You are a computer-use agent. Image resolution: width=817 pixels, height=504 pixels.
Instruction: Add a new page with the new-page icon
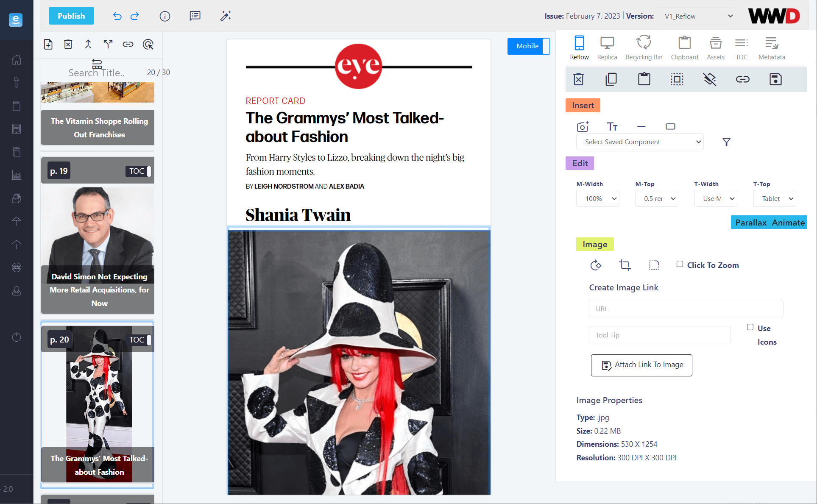pyautogui.click(x=48, y=44)
